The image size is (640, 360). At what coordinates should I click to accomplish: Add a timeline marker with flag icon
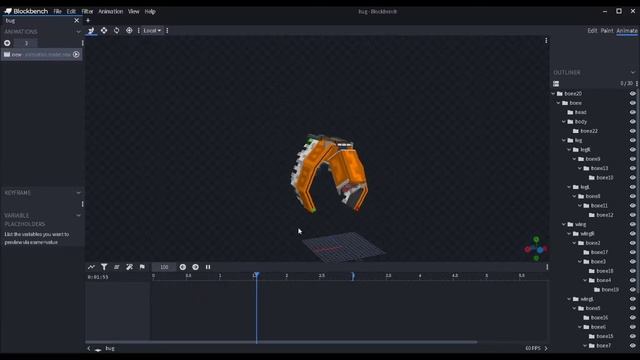142,267
